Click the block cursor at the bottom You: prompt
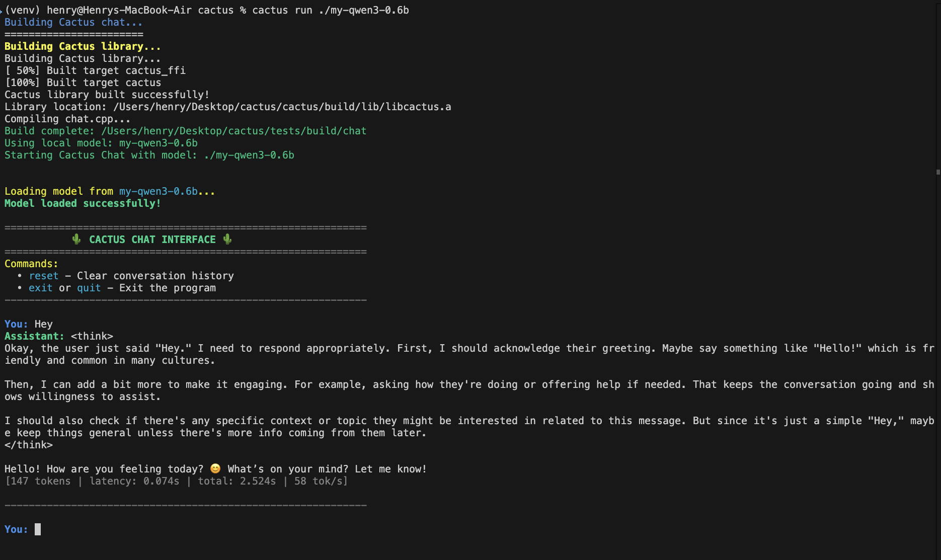 click(38, 529)
